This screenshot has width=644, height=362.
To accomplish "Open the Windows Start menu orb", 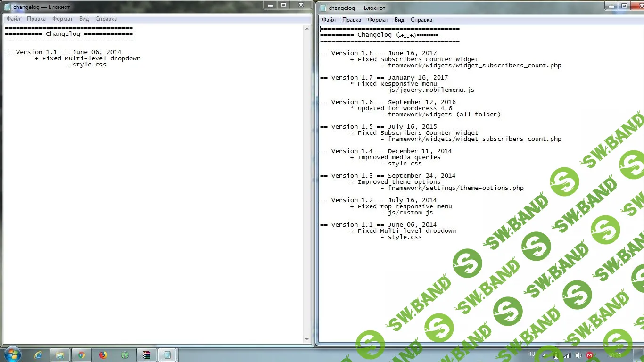I will 12,354.
